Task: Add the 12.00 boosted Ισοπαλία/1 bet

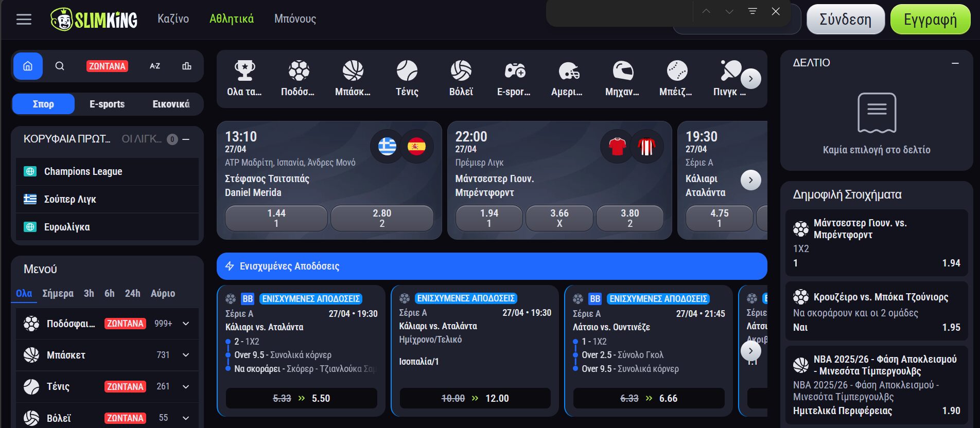Action: coord(475,398)
